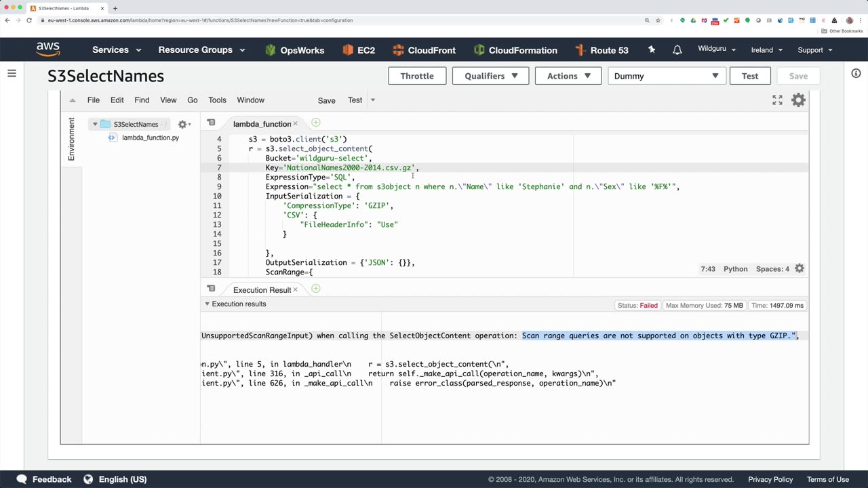Open the Edit menu in editor
Image resolution: width=868 pixels, height=488 pixels.
117,100
